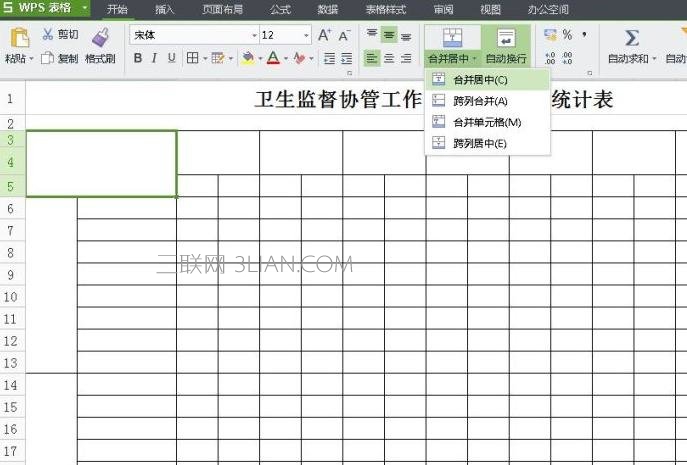Click the clear format eraser icon
The height and width of the screenshot is (465, 687).
[x=300, y=58]
